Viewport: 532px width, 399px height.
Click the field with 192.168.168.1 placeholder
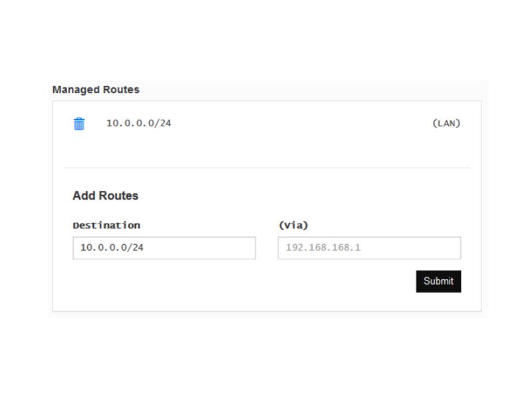370,248
